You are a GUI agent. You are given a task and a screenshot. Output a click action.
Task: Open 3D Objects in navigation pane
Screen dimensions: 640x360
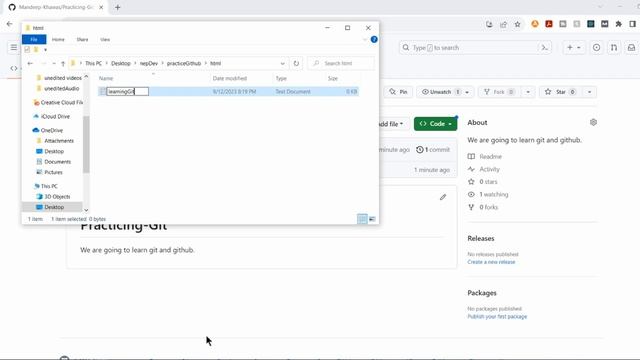pyautogui.click(x=53, y=197)
